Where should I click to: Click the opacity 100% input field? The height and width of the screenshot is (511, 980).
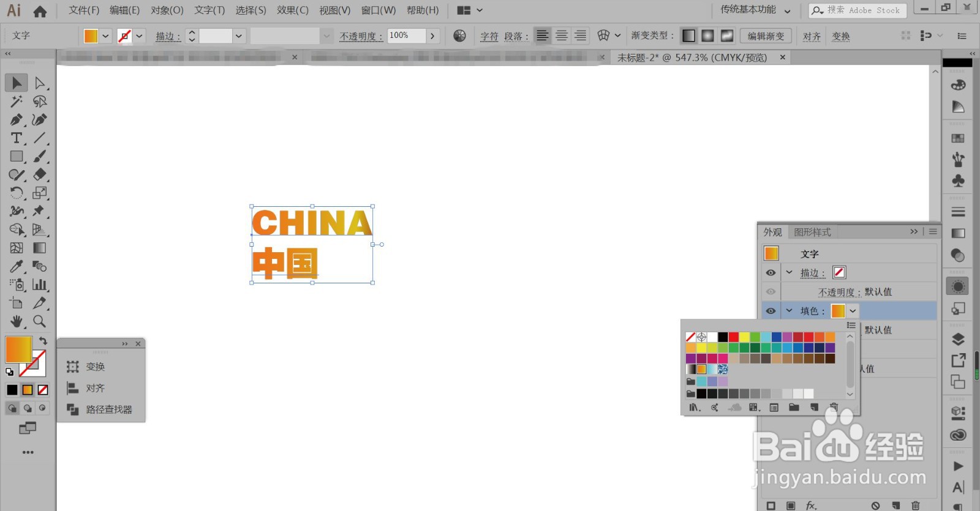pos(407,35)
